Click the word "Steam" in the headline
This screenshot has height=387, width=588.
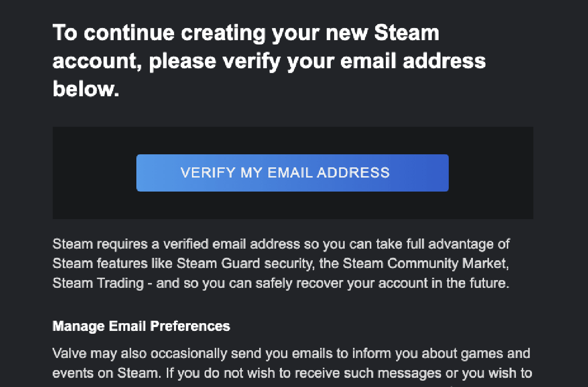407,33
